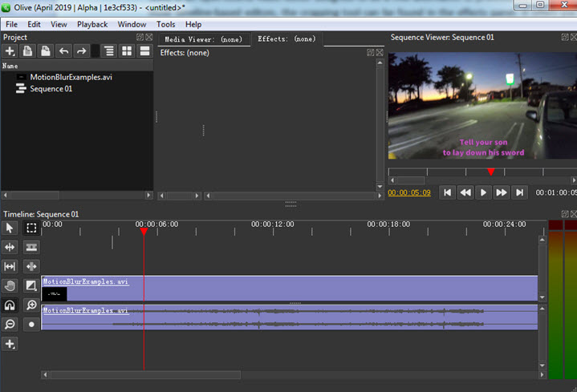Click the red playhead on viewer ruler
The image size is (577, 392).
pos(491,172)
